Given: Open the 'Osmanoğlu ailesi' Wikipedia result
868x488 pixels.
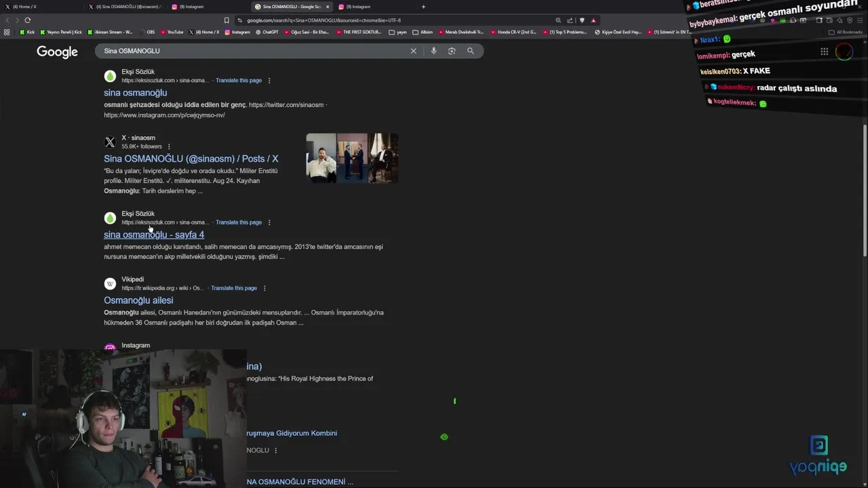Looking at the screenshot, I should coord(138,300).
